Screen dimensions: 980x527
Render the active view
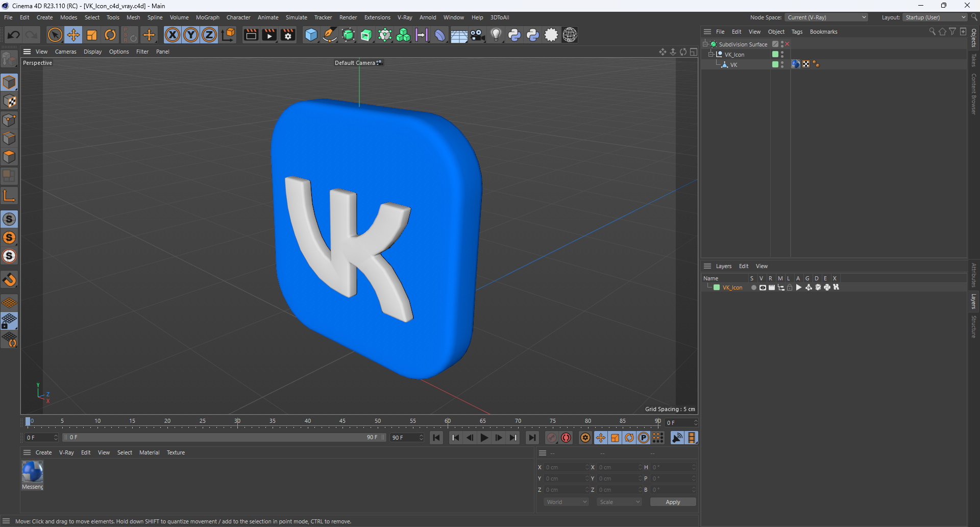[251, 35]
